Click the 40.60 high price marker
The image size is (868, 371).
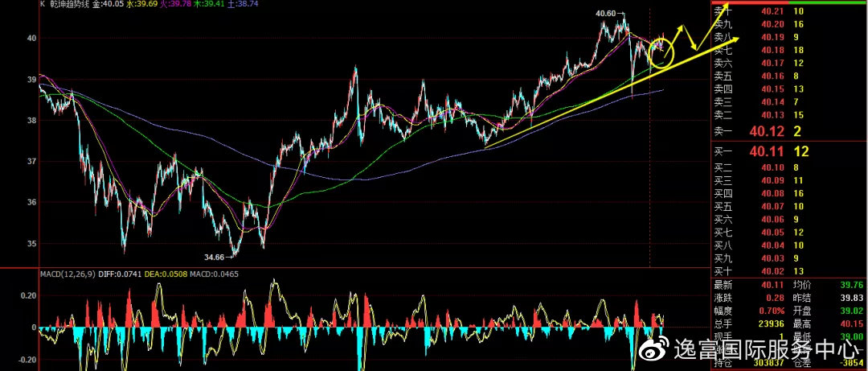tap(605, 14)
